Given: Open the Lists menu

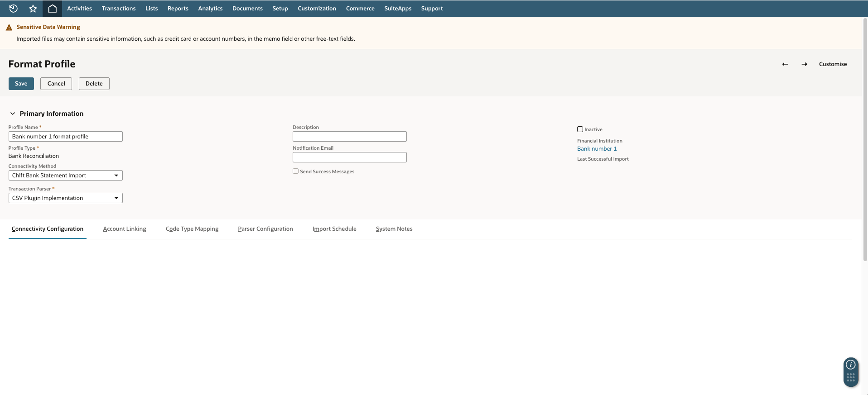Looking at the screenshot, I should pyautogui.click(x=152, y=8).
